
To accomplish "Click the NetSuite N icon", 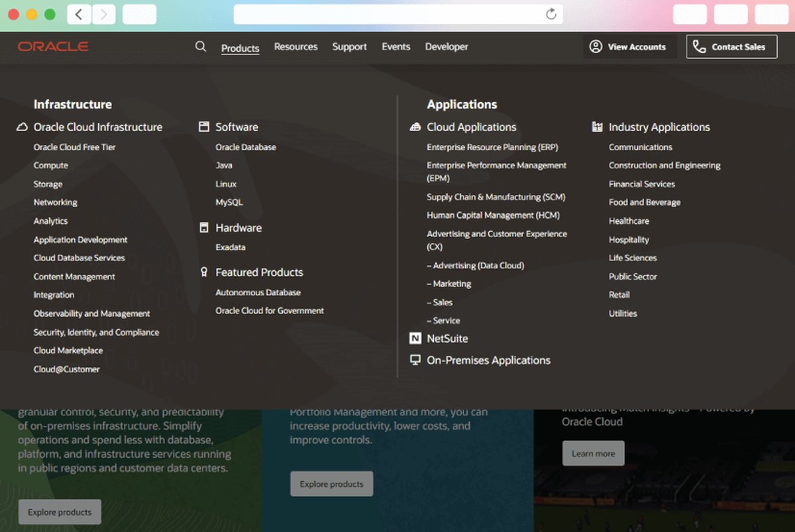I will click(415, 339).
